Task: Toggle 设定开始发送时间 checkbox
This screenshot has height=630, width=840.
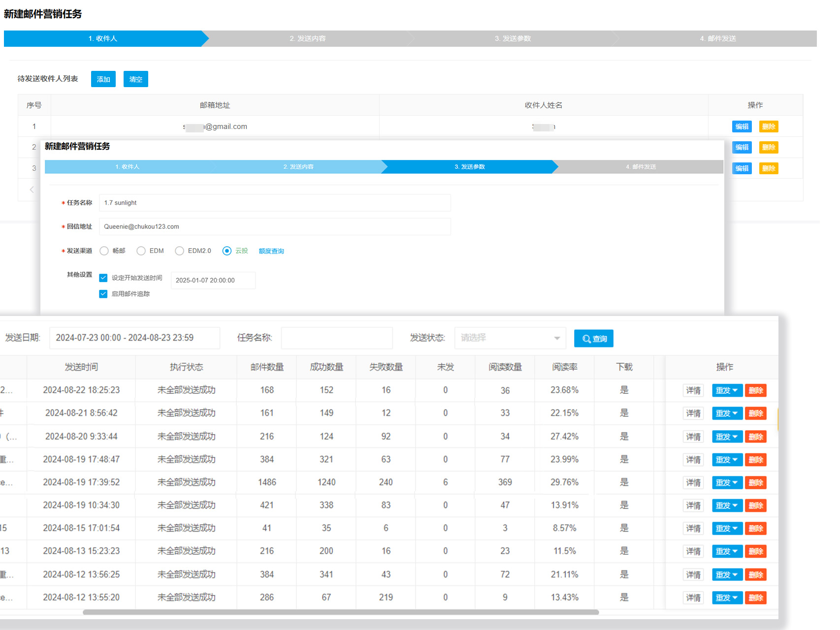Action: tap(103, 278)
